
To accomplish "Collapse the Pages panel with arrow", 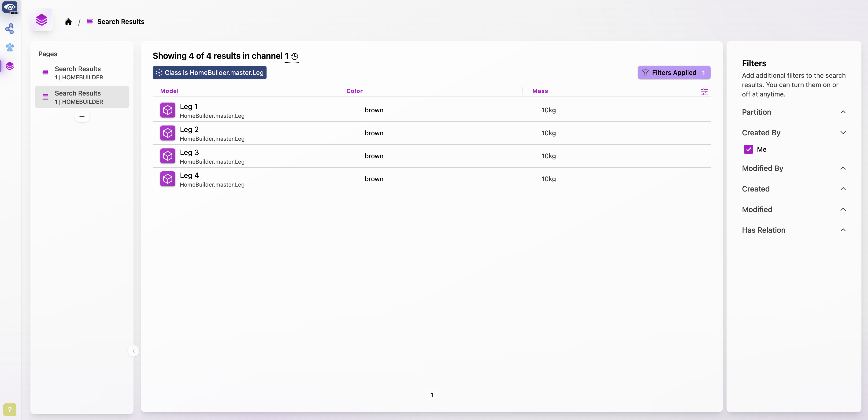I will pyautogui.click(x=134, y=351).
